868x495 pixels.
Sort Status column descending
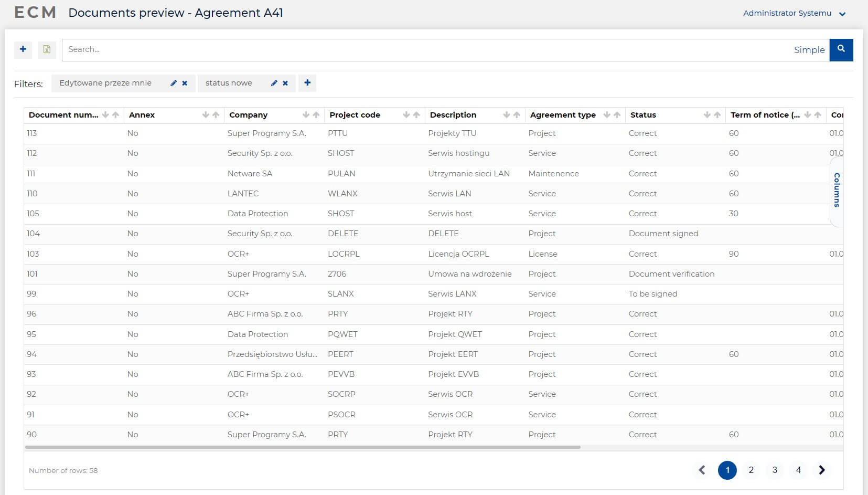click(707, 115)
